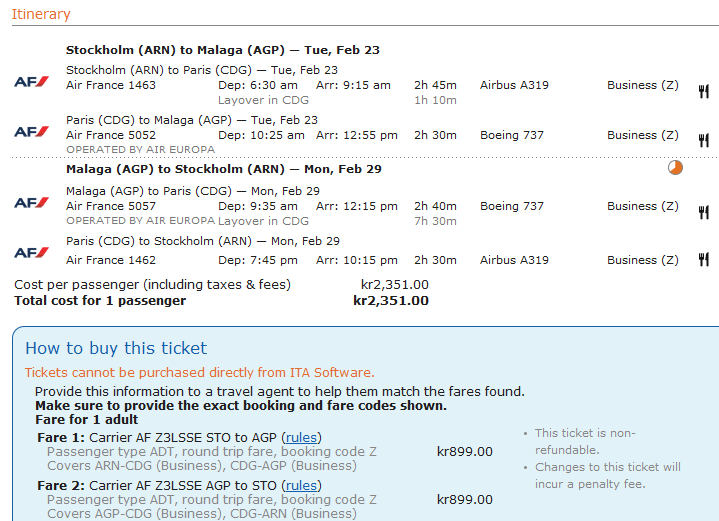Click Air France logo beside flight 5052
The image size is (719, 521).
tap(31, 131)
